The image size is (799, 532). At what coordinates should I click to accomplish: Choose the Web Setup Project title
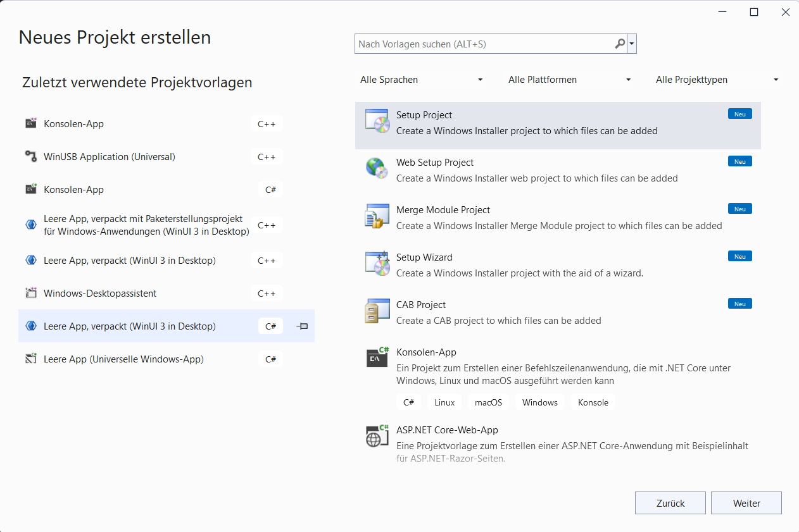[435, 162]
